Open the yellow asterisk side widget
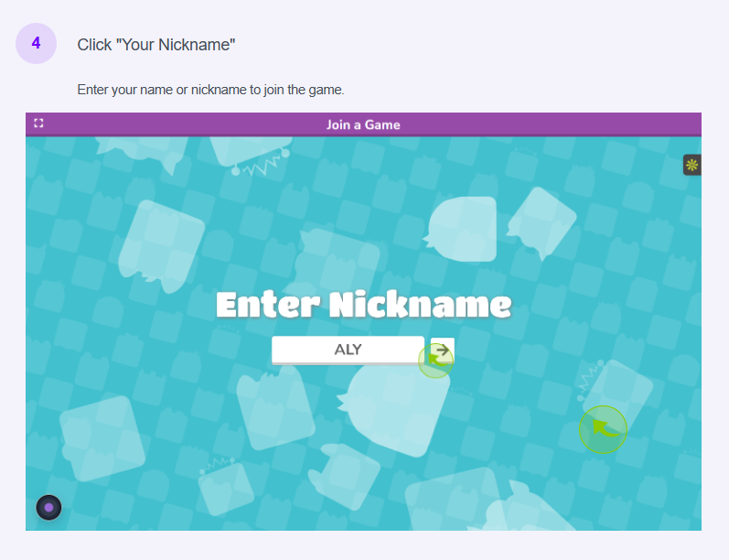The width and height of the screenshot is (729, 560). pyautogui.click(x=691, y=165)
